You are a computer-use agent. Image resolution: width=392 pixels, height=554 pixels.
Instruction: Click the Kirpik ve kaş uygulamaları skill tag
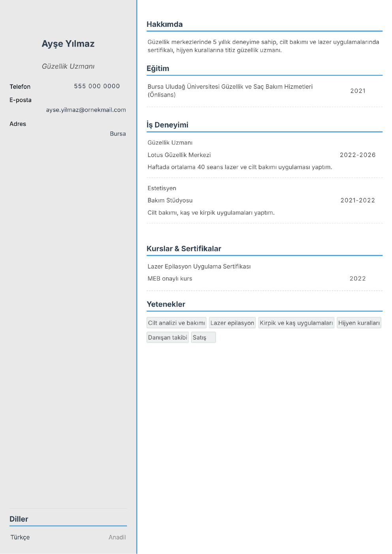[296, 323]
